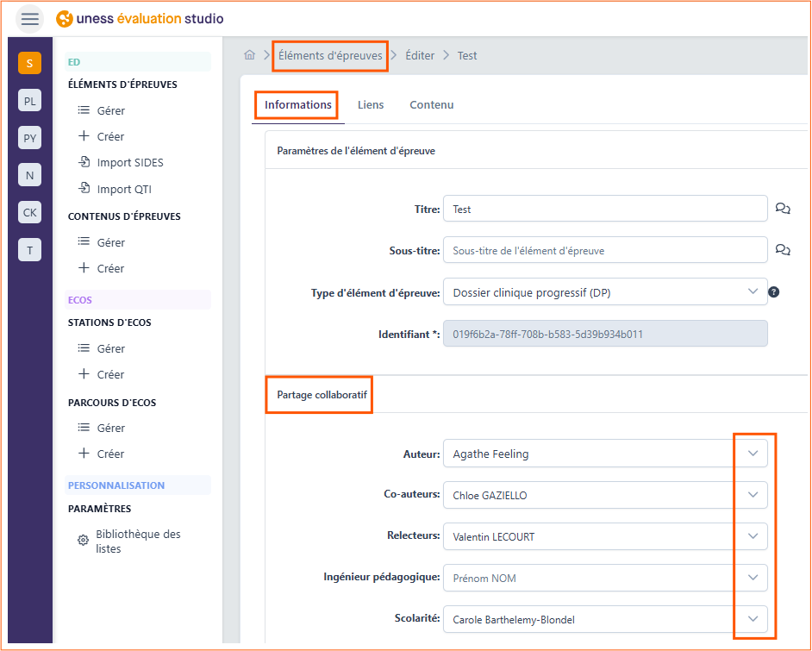The width and height of the screenshot is (812, 651).
Task: Switch to the Contenu tab
Action: (x=431, y=104)
